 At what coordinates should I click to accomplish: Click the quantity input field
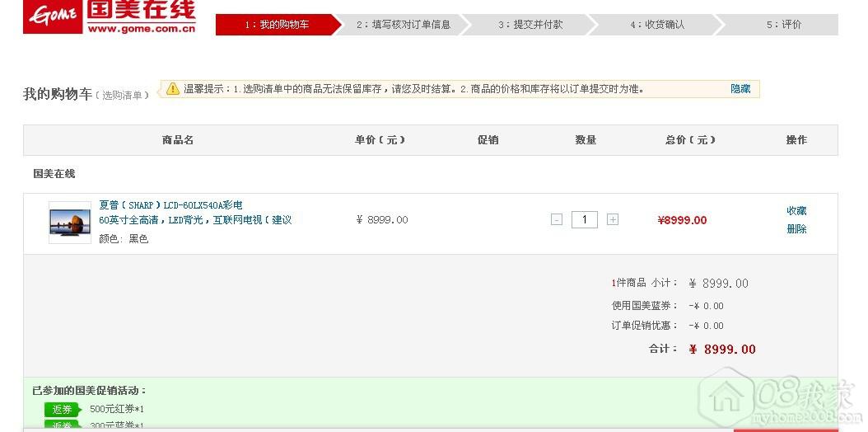(x=585, y=219)
